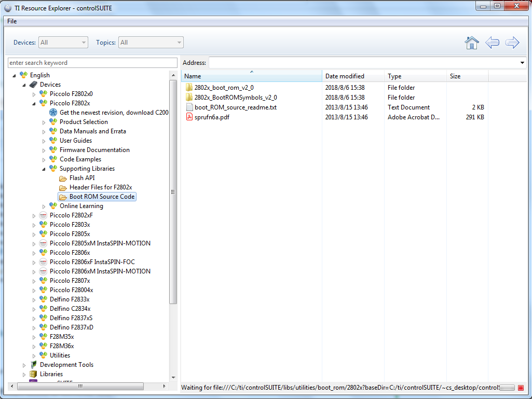Navigate forward with the right arrow
The height and width of the screenshot is (399, 532).
click(512, 43)
